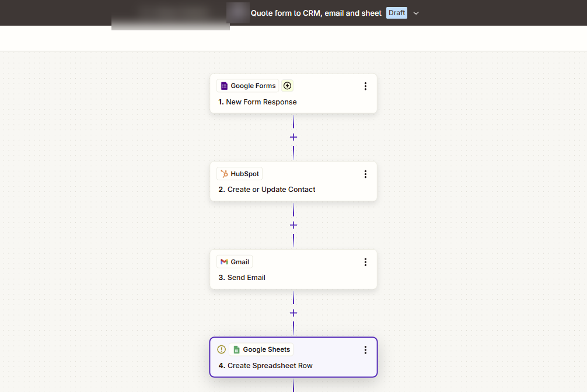Image resolution: width=587 pixels, height=392 pixels.
Task: Open the Google Forms step menu (three dots)
Action: click(365, 86)
